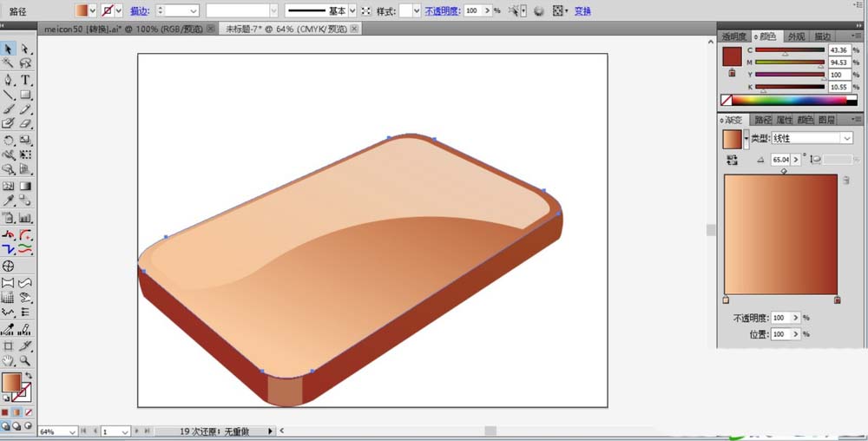Select the Line Segment tool
The height and width of the screenshot is (441, 868).
pos(9,95)
